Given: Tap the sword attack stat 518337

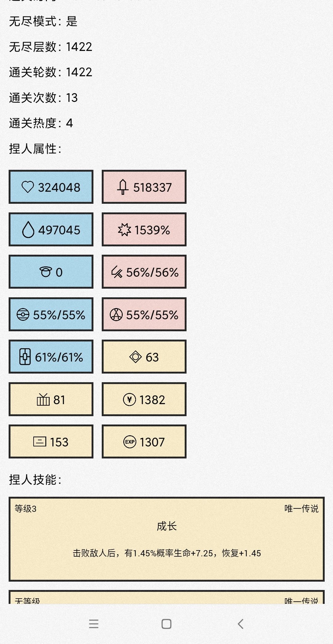Looking at the screenshot, I should [144, 187].
